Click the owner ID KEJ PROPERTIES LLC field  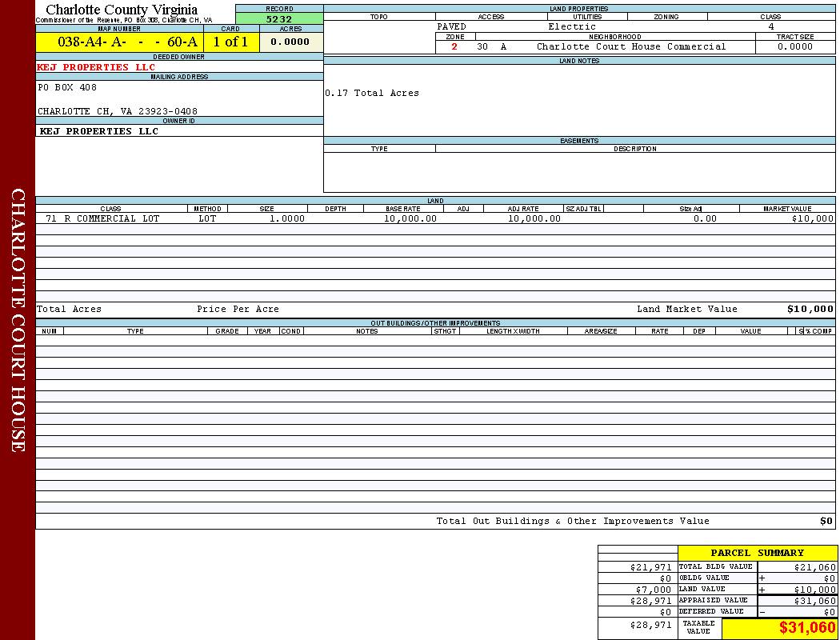(99, 131)
